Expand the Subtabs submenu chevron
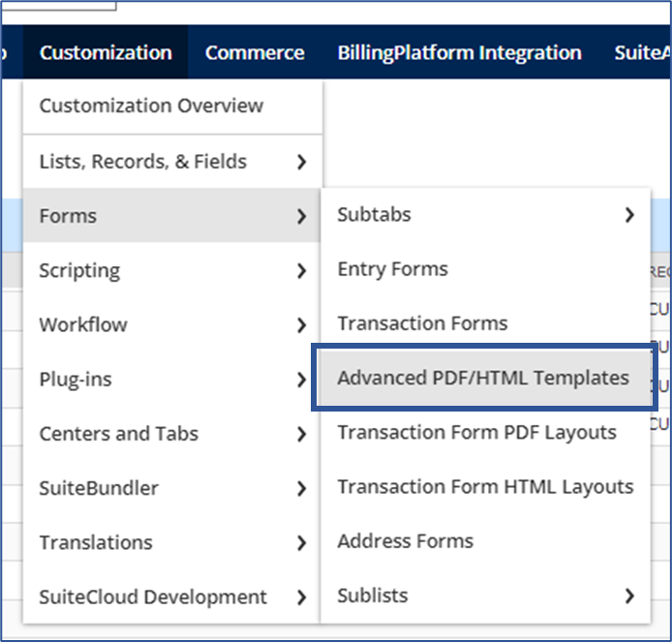The width and height of the screenshot is (672, 642). click(x=630, y=215)
